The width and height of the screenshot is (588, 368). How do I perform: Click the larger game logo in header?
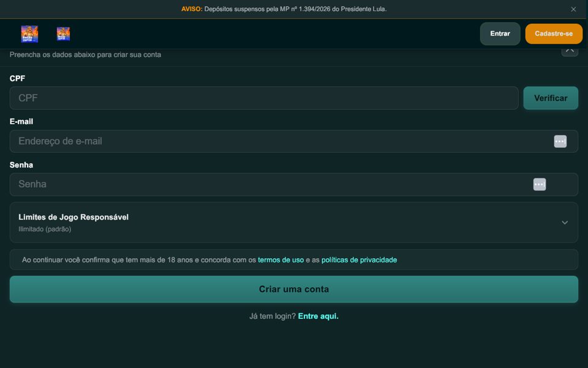pyautogui.click(x=29, y=34)
